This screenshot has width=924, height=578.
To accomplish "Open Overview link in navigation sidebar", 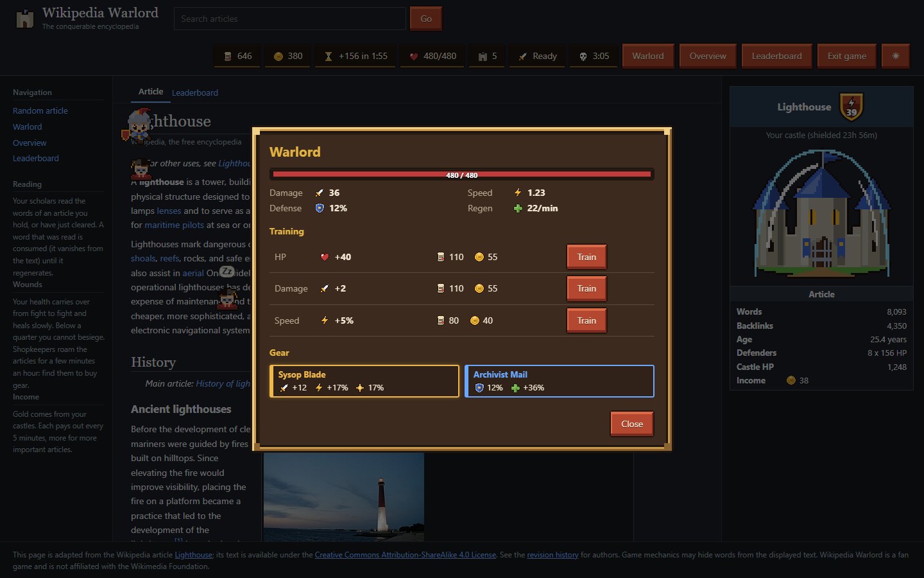I will (x=30, y=143).
